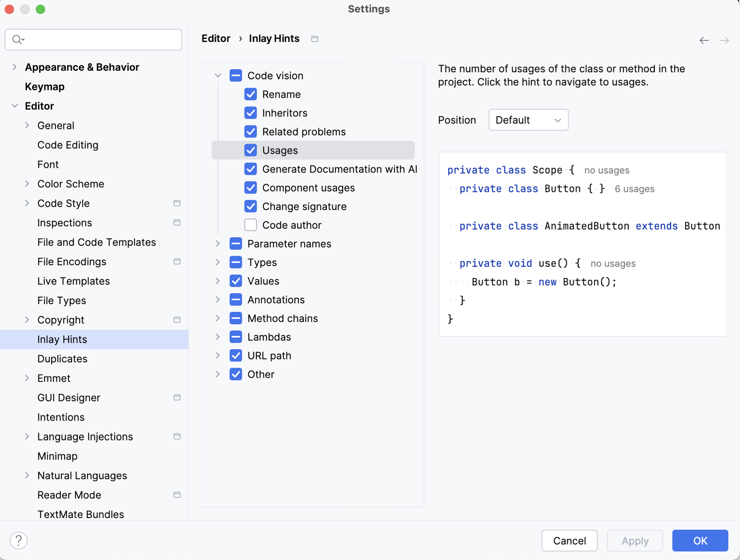Disable the Generate Documentation with AI checkbox
This screenshot has height=560, width=740.
tap(251, 169)
